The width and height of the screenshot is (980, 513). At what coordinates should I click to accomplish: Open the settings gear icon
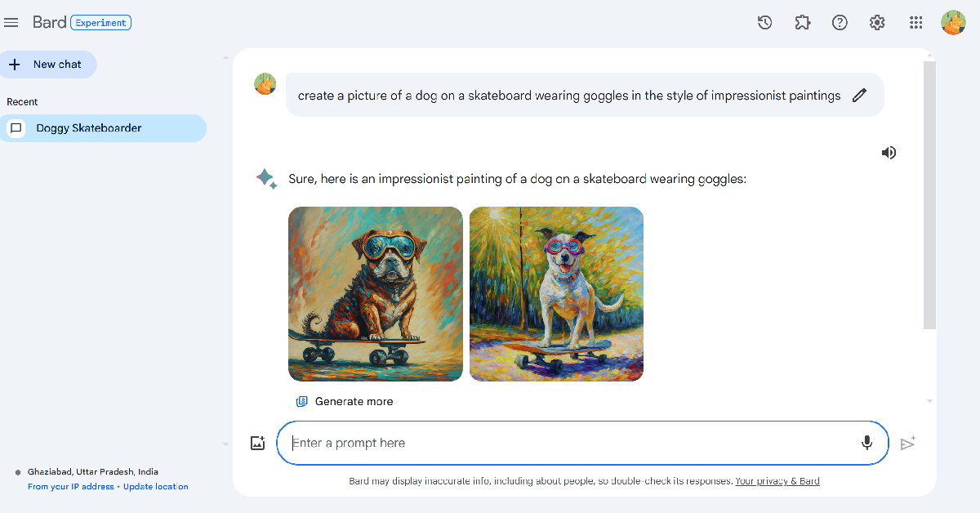pyautogui.click(x=877, y=23)
